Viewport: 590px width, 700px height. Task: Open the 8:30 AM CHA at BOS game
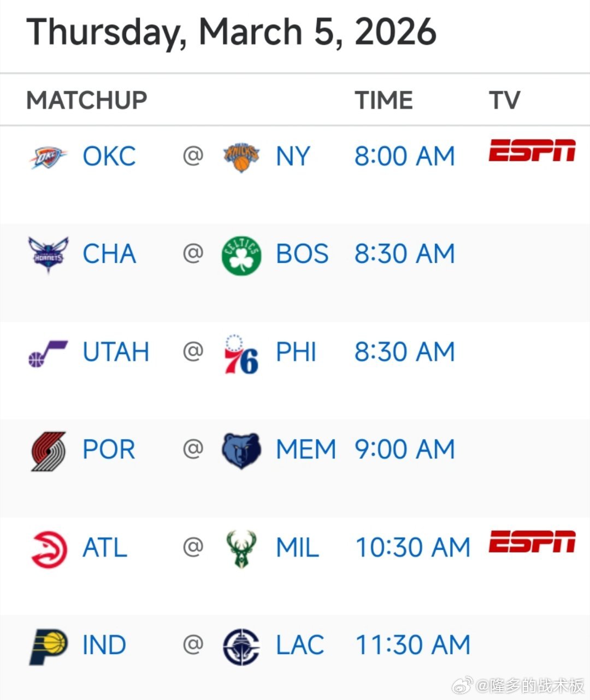[405, 254]
